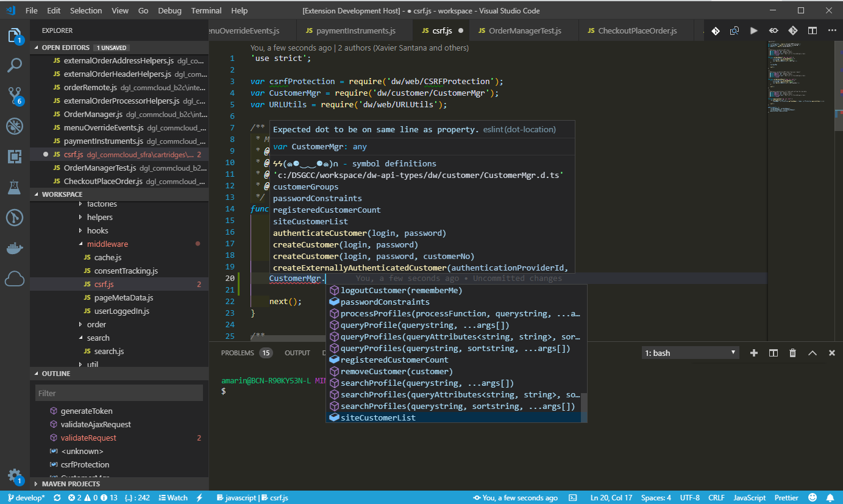Open the Docker view in activity bar

pyautogui.click(x=15, y=248)
